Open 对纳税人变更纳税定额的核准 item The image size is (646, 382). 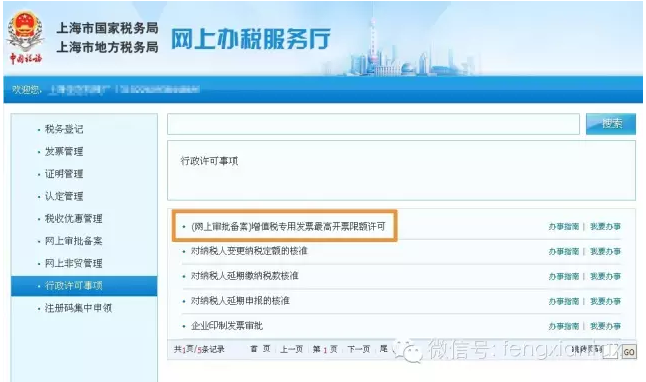pyautogui.click(x=249, y=251)
